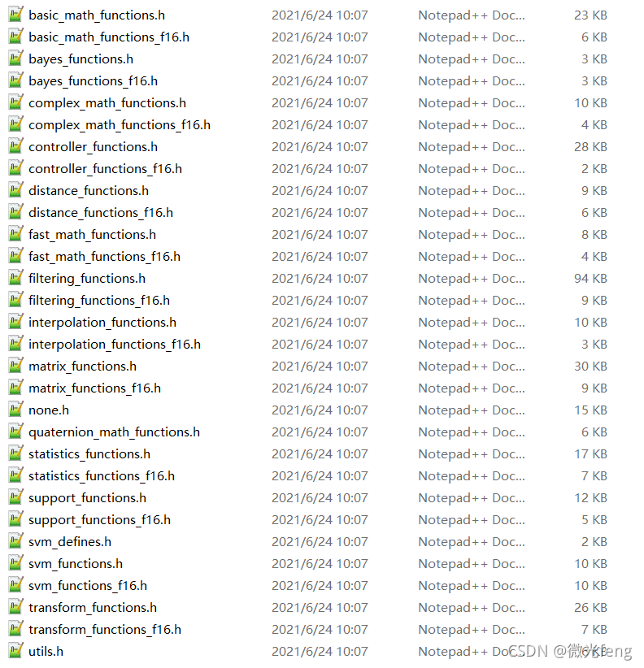
Task: Click the icon of basic_math_functions.h
Action: [x=15, y=15]
